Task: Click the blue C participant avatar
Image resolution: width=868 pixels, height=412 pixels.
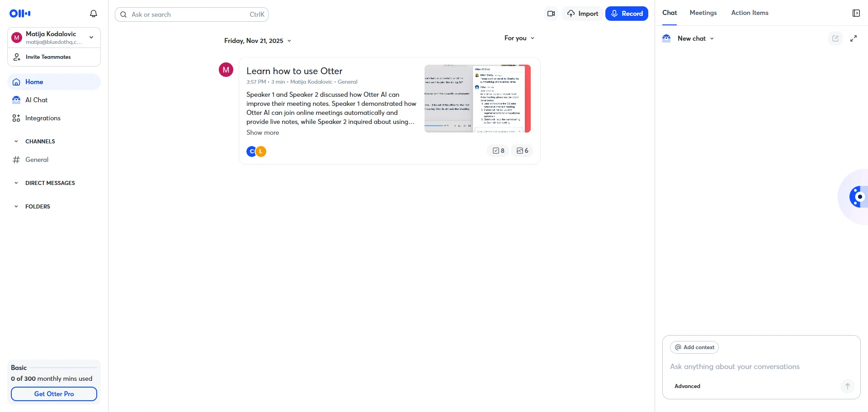Action: [251, 152]
